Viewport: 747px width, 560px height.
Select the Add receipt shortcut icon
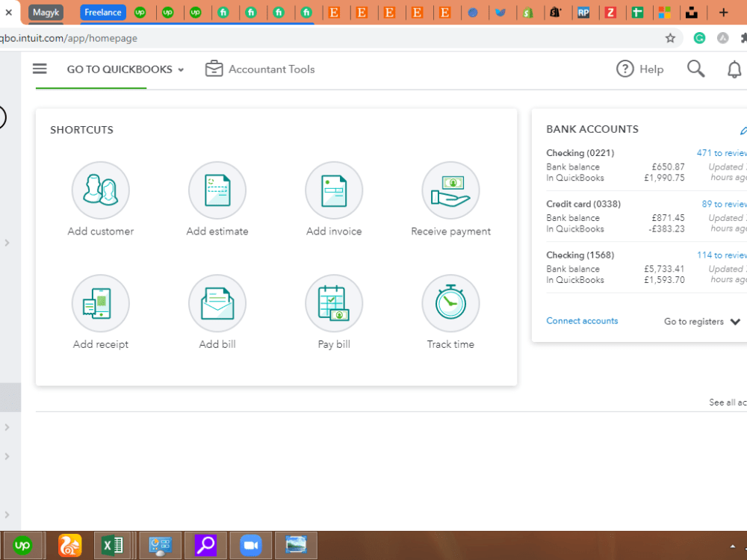click(100, 303)
